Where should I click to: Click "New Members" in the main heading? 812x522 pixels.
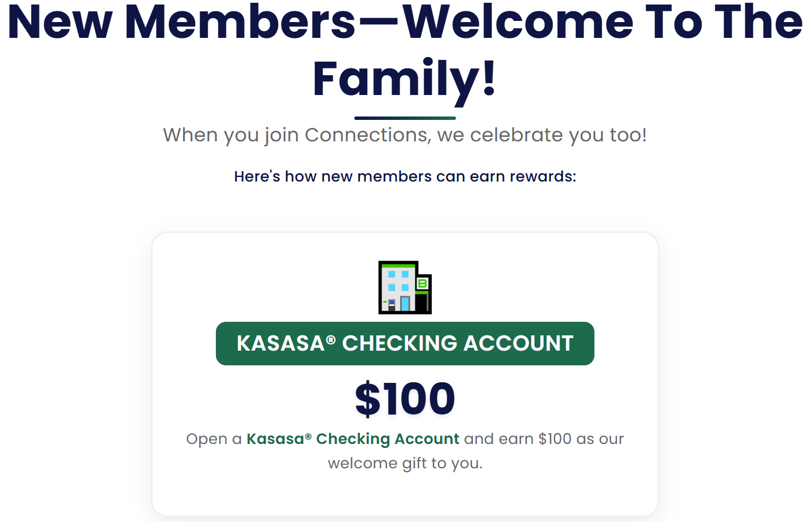pos(181,23)
